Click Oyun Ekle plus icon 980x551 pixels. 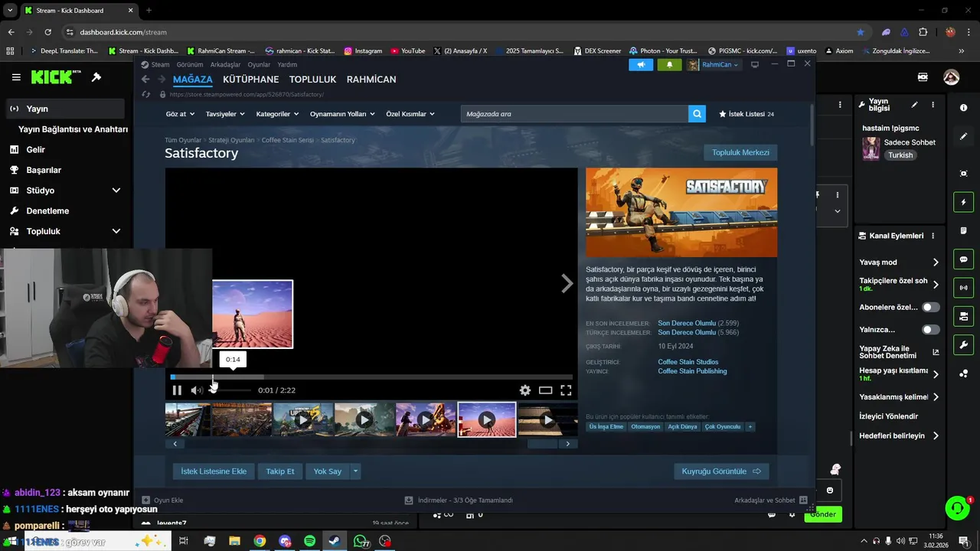tap(145, 500)
